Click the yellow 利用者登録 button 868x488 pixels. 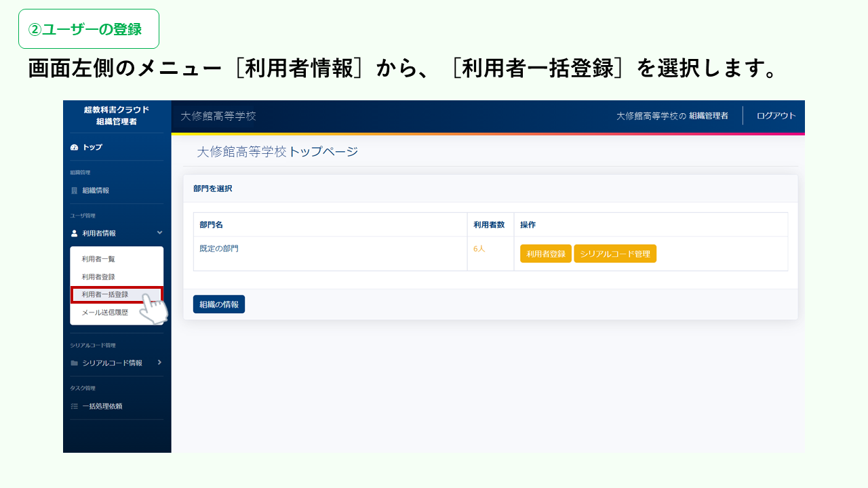point(546,253)
